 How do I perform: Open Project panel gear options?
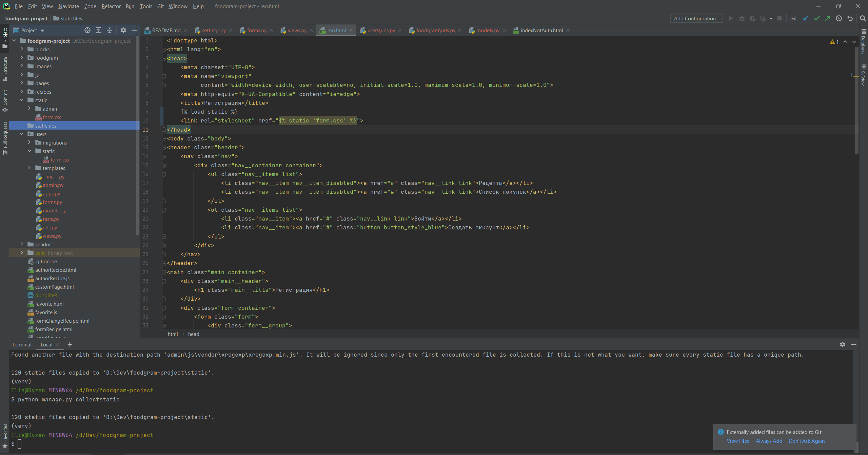tap(123, 30)
